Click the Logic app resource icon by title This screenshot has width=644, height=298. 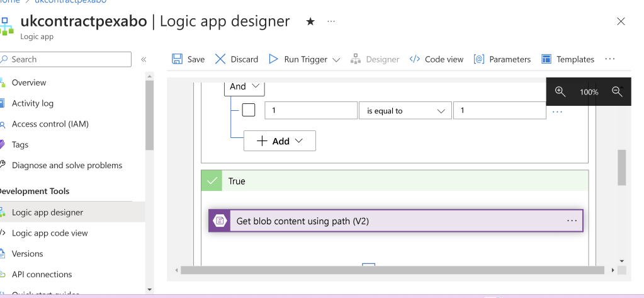point(6,25)
